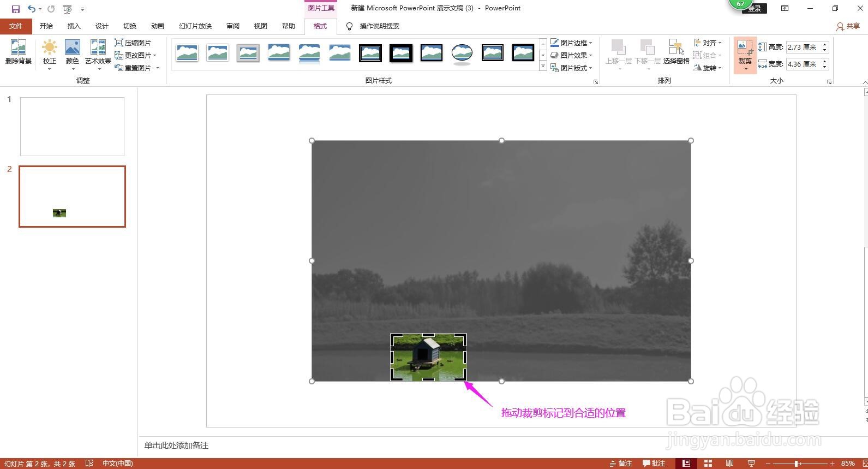Image resolution: width=868 pixels, height=469 pixels.
Task: Increase height with the spinner up arrow
Action: (x=824, y=45)
